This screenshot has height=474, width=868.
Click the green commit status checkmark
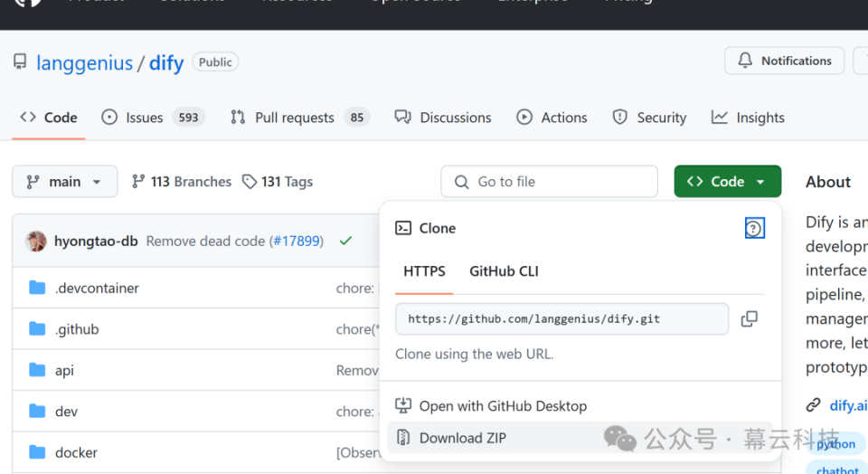coord(345,242)
